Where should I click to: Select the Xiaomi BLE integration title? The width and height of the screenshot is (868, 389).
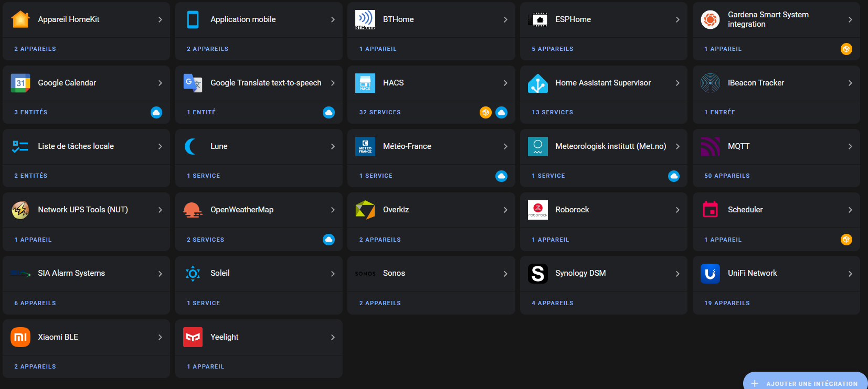pos(58,337)
